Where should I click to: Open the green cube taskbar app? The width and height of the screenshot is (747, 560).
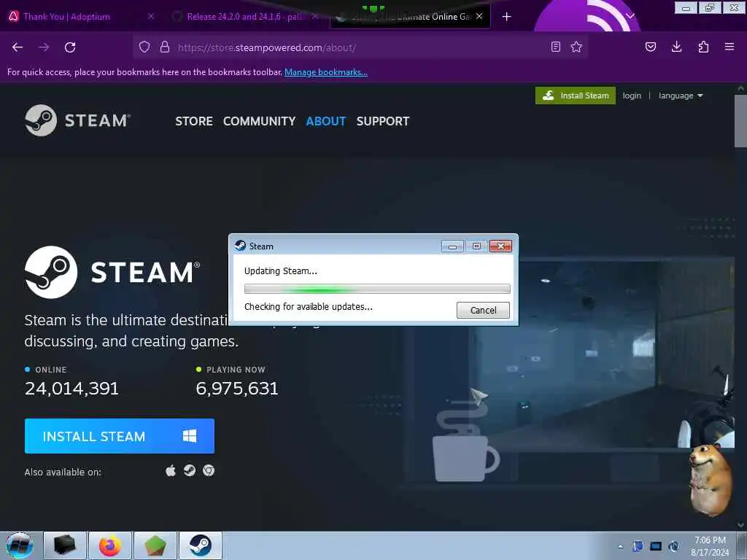[155, 545]
